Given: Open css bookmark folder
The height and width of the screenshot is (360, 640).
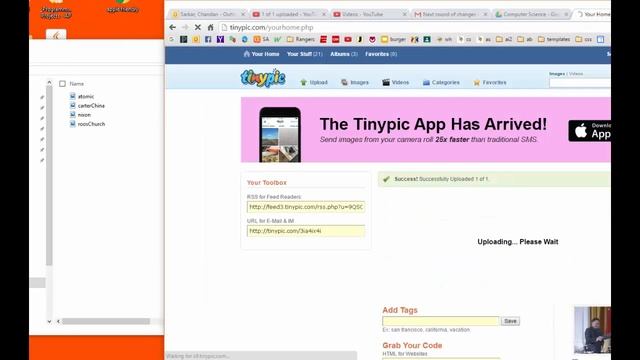Looking at the screenshot, I should pos(584,40).
